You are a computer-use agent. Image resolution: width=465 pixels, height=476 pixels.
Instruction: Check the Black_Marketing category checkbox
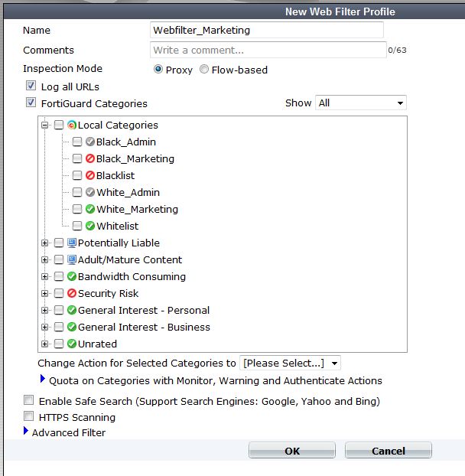pos(77,158)
